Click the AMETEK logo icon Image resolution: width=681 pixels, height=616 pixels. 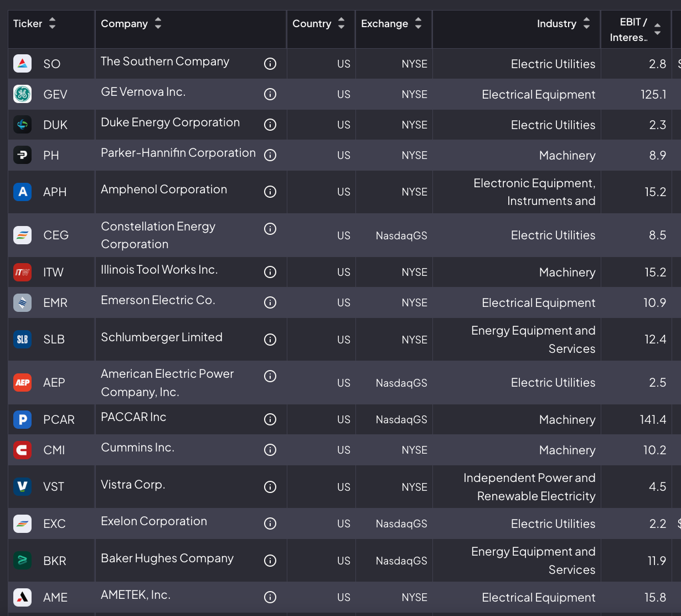[x=22, y=597]
